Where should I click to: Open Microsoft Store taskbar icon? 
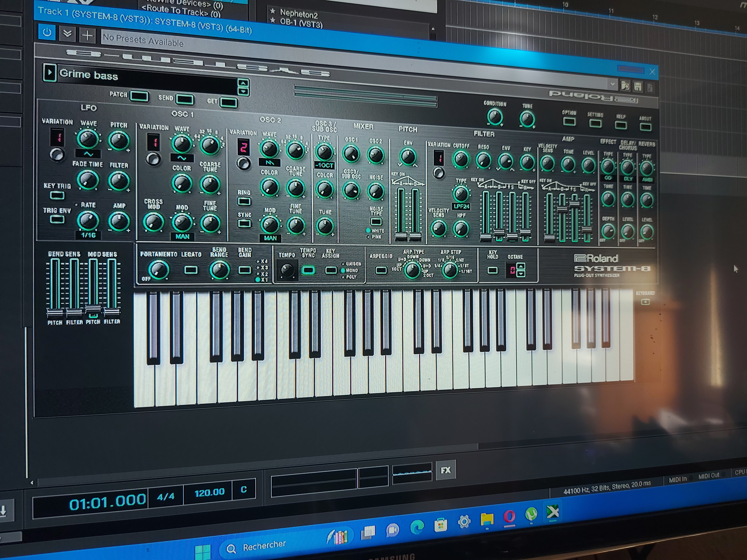[x=440, y=525]
